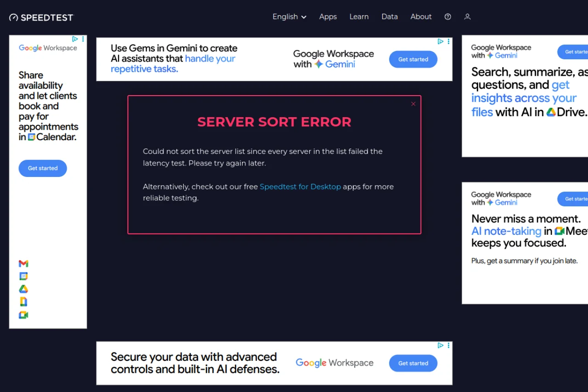Click Get started in left Calendar ad
The height and width of the screenshot is (392, 588).
click(43, 168)
